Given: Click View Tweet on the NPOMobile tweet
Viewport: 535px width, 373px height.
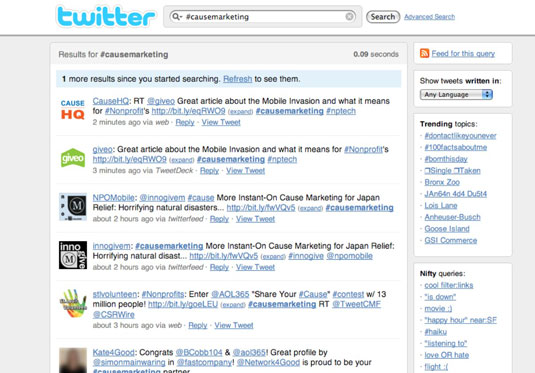Looking at the screenshot, I should [255, 219].
